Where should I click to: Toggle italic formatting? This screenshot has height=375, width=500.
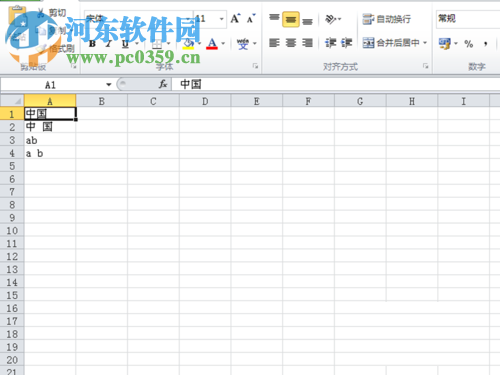coord(108,44)
